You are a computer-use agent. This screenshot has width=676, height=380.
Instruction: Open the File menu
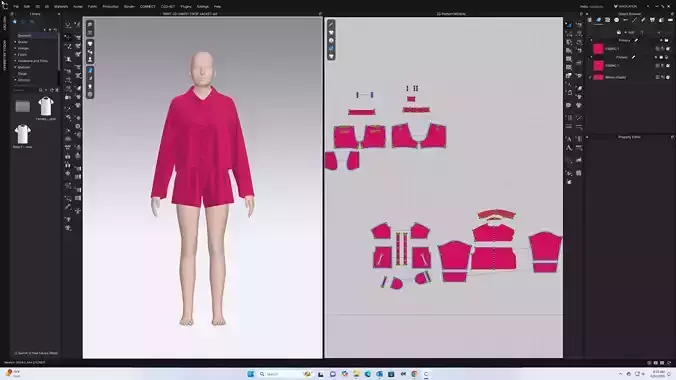pos(16,6)
